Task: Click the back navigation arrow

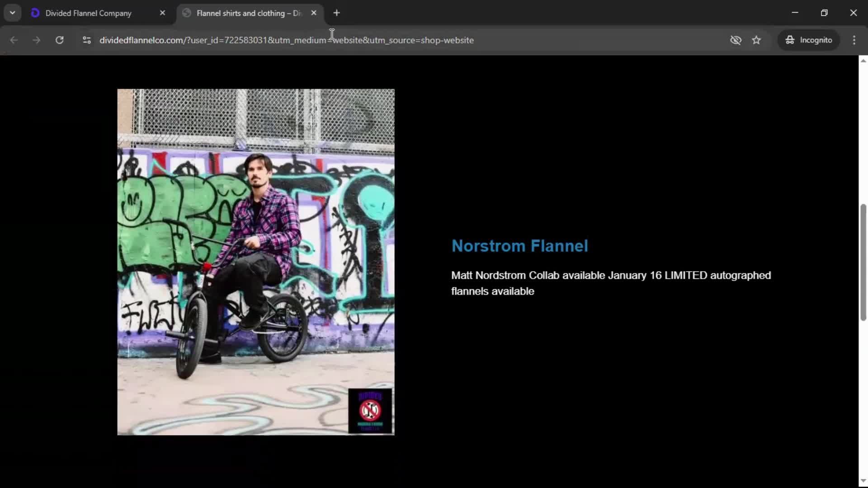Action: [x=14, y=40]
